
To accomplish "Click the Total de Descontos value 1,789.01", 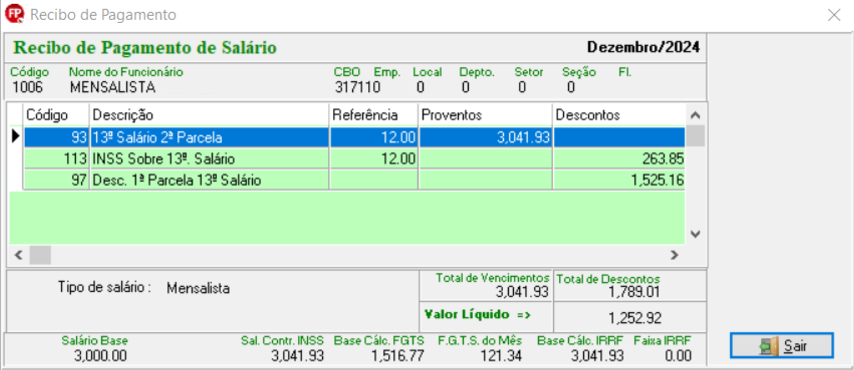I will click(x=635, y=292).
